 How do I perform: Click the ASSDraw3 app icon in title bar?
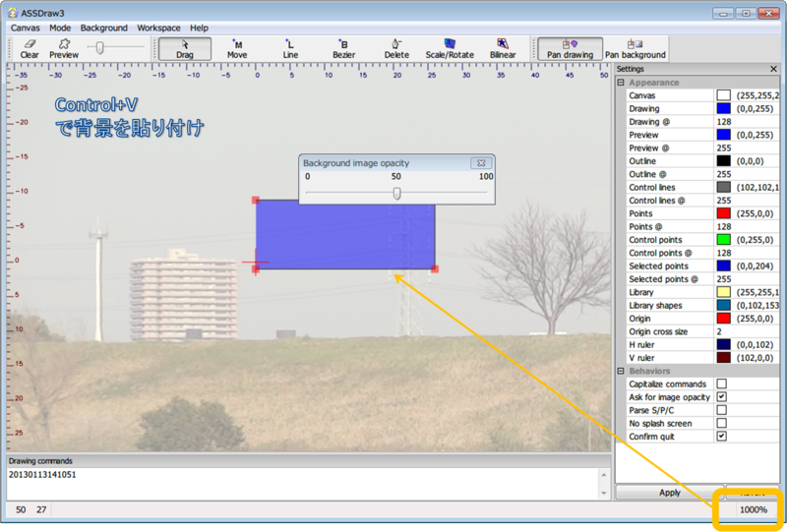13,13
